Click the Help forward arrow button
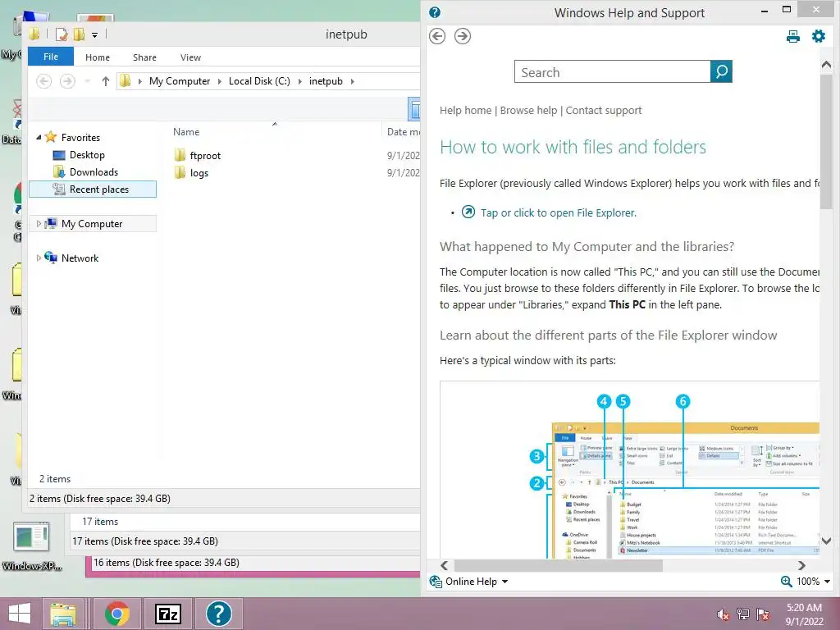Viewport: 840px width, 630px height. tap(463, 36)
